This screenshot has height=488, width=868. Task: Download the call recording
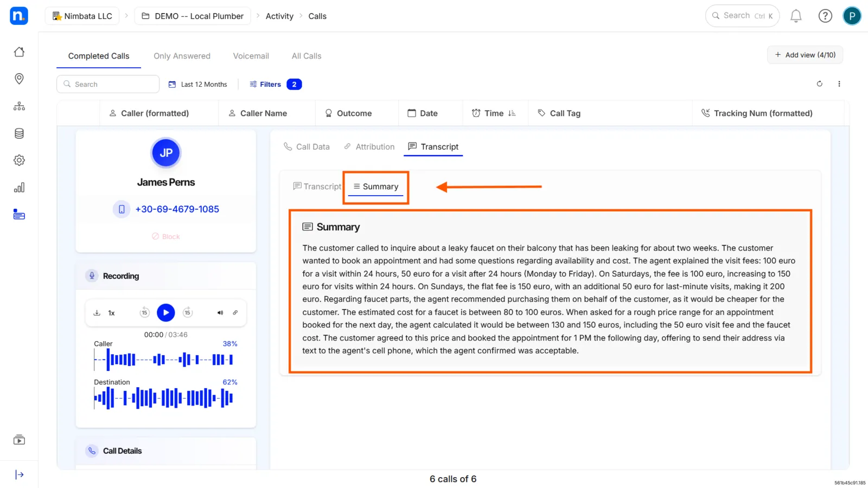coord(97,313)
